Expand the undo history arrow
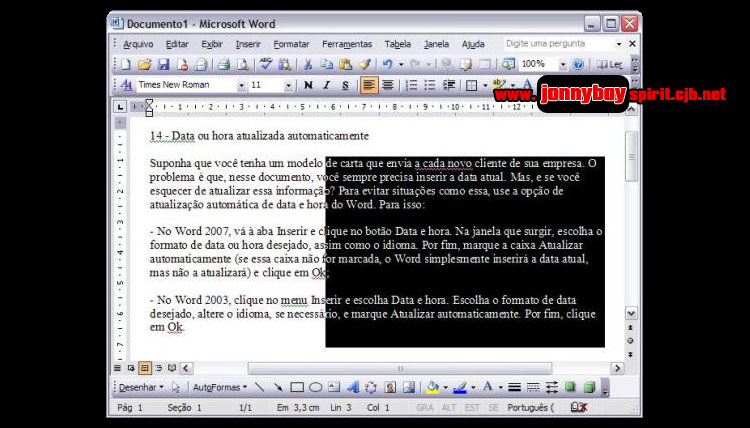Viewport: 750px width, 428px height. 401,64
